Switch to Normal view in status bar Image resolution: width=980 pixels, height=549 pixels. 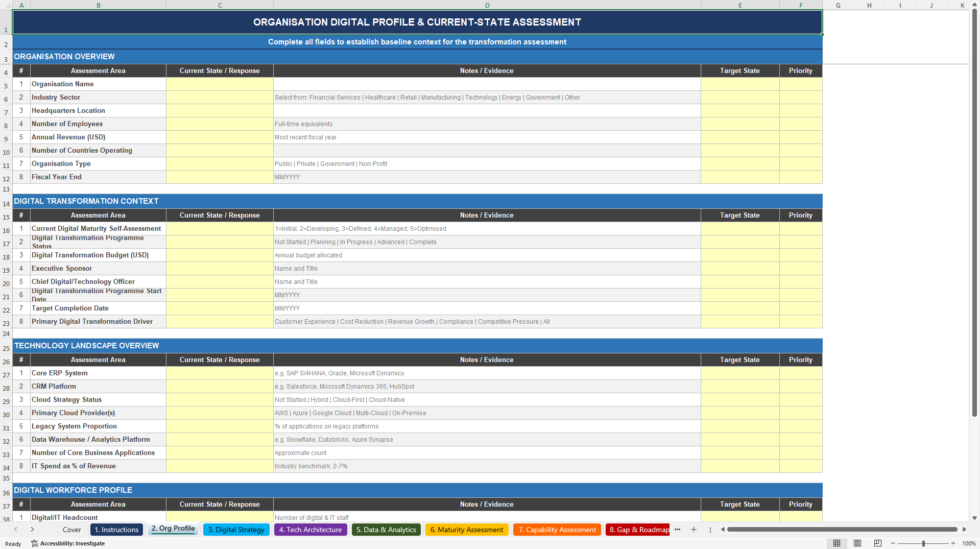click(836, 543)
